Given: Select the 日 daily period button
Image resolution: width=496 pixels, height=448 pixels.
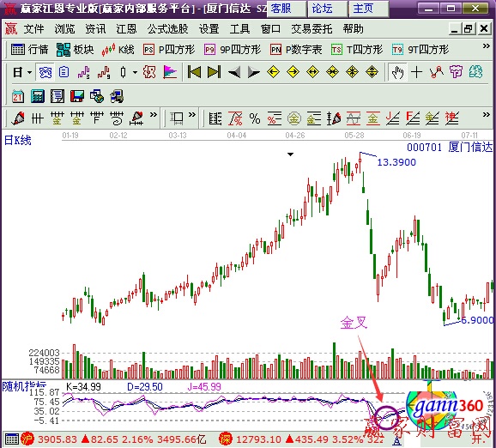Looking at the screenshot, I should (x=18, y=72).
